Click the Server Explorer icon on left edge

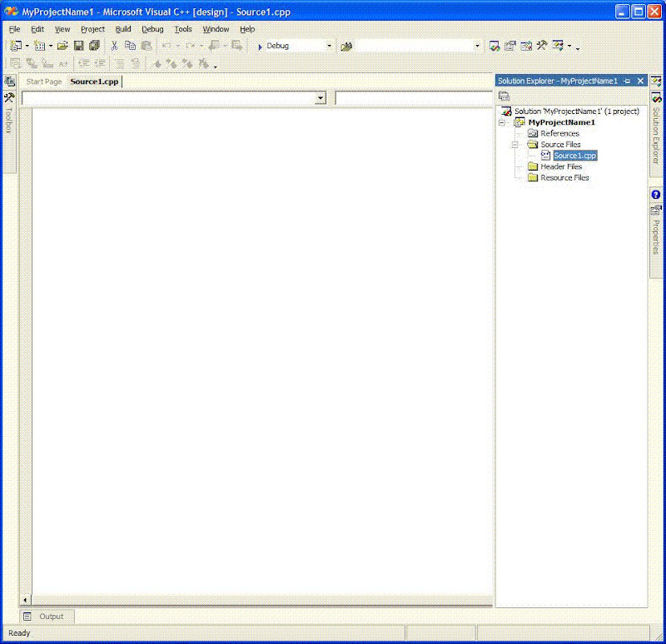pyautogui.click(x=9, y=81)
